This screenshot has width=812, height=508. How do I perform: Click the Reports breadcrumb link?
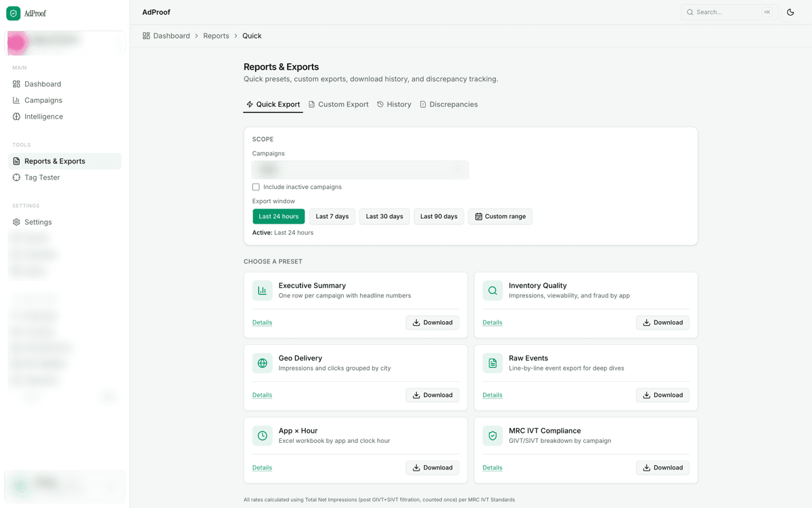coord(216,36)
